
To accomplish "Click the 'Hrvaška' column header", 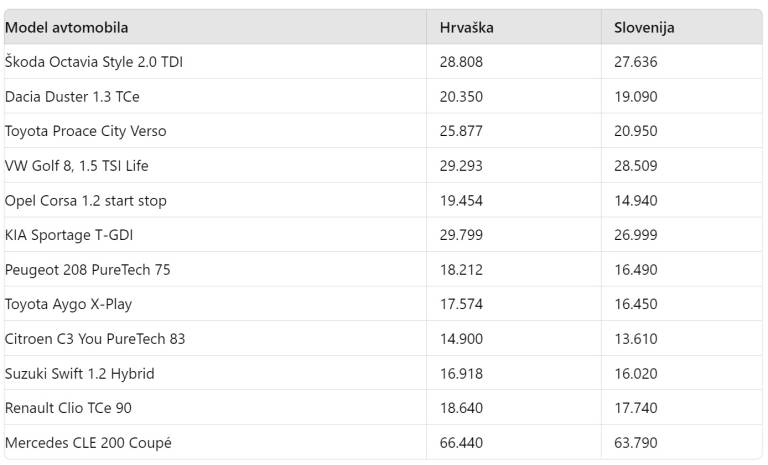I will [466, 28].
